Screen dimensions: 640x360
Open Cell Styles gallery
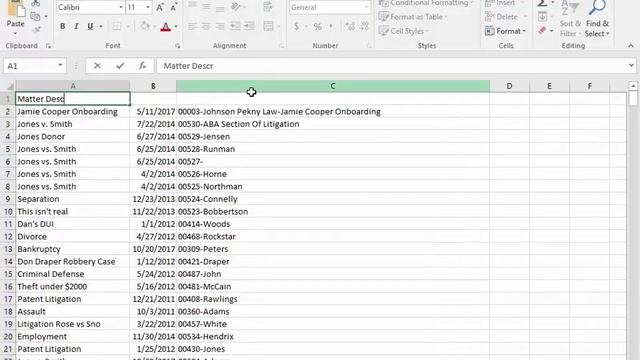[x=404, y=31]
